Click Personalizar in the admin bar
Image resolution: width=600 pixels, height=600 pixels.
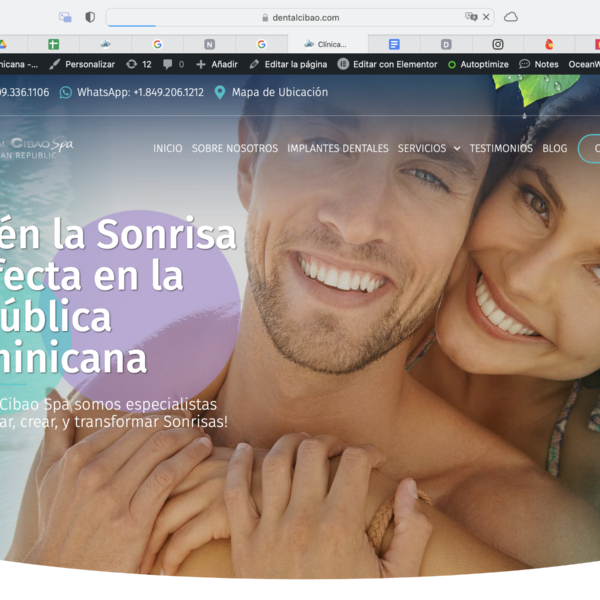click(82, 64)
